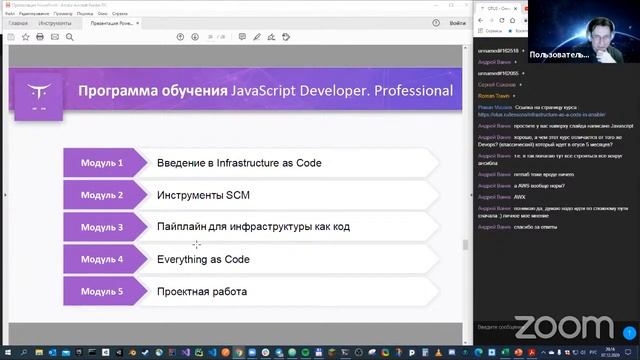Click the Пользователь webcam video thumbnail

tap(584, 31)
